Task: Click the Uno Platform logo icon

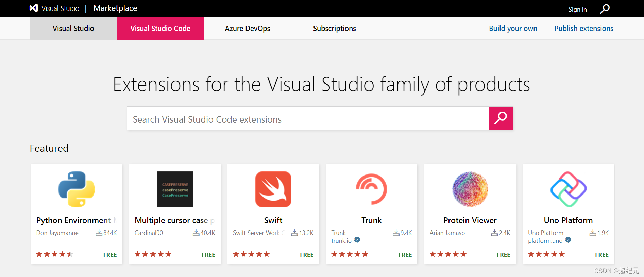Action: pos(568,189)
